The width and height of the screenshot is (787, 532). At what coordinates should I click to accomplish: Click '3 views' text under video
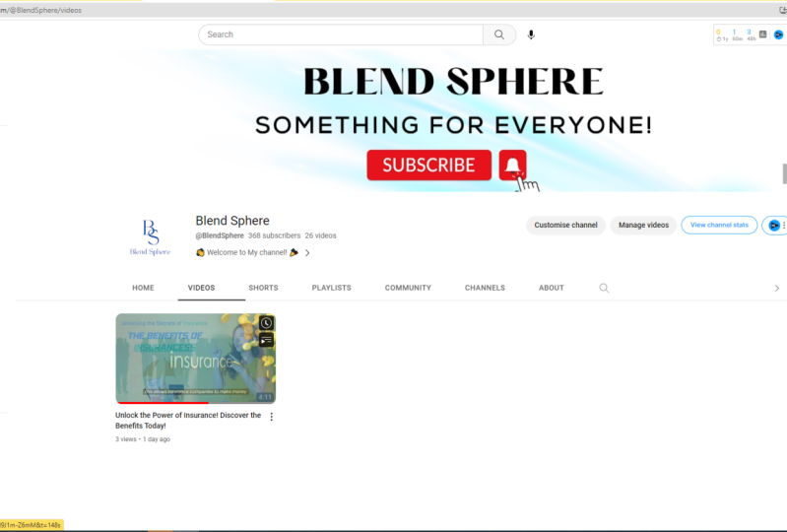126,439
